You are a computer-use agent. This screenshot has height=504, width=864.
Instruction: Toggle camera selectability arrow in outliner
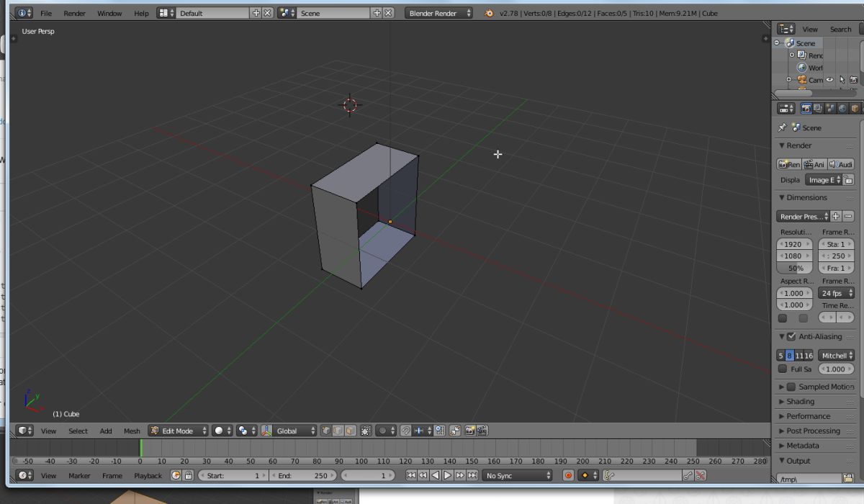pyautogui.click(x=842, y=80)
